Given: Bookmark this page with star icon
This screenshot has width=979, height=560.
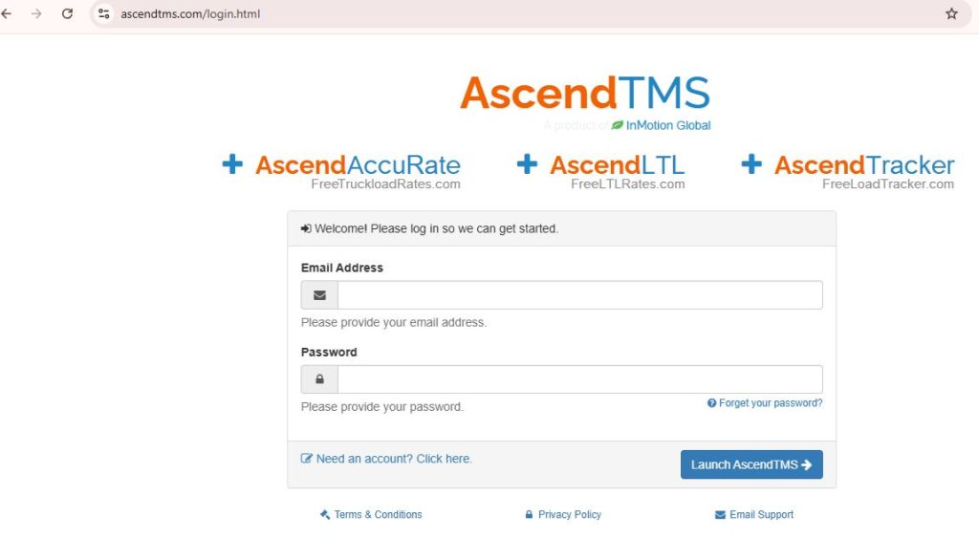Looking at the screenshot, I should tap(951, 14).
